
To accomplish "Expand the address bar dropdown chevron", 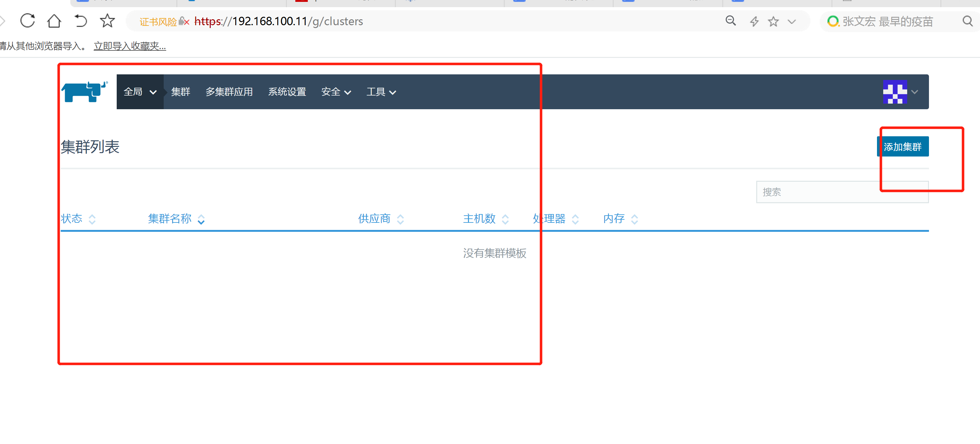I will (792, 22).
